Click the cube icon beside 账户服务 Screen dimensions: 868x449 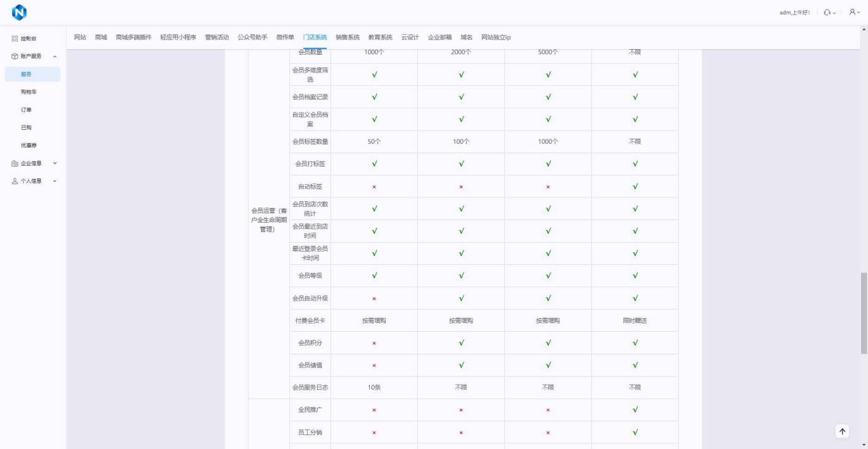click(x=14, y=56)
